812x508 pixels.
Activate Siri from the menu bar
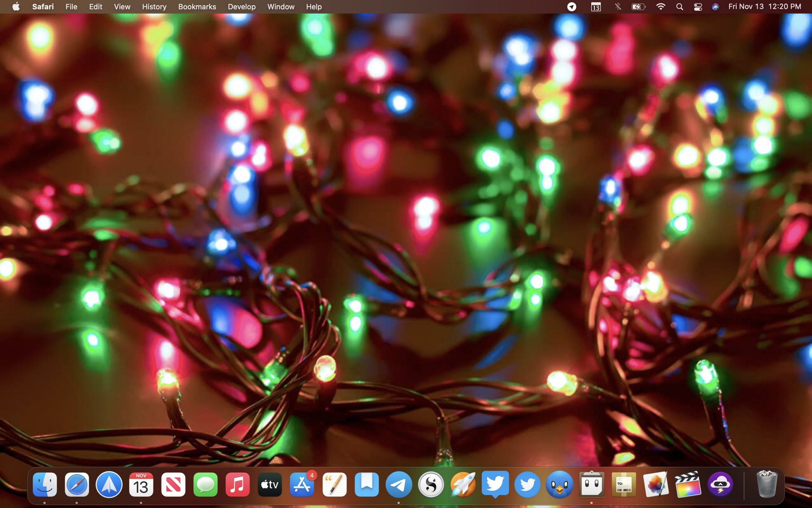pos(715,7)
